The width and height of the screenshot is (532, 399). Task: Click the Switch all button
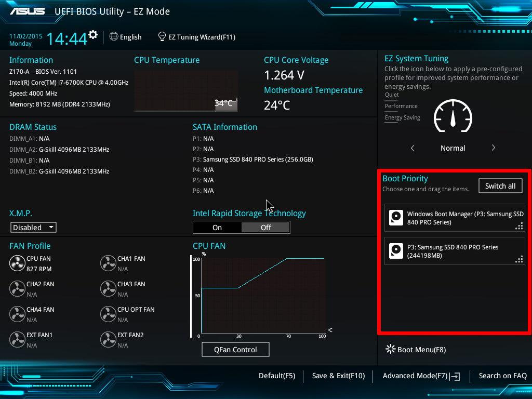coord(500,186)
